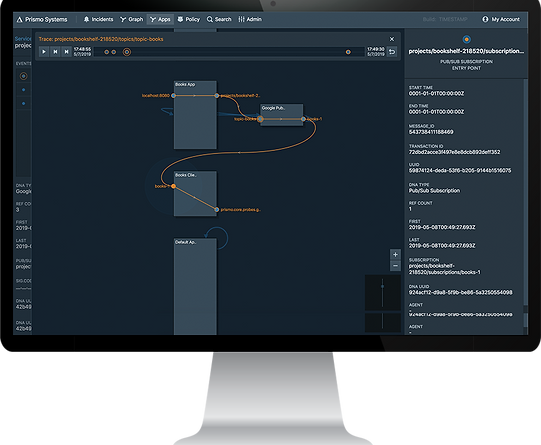Select the Default Ap.. node

coord(195,286)
